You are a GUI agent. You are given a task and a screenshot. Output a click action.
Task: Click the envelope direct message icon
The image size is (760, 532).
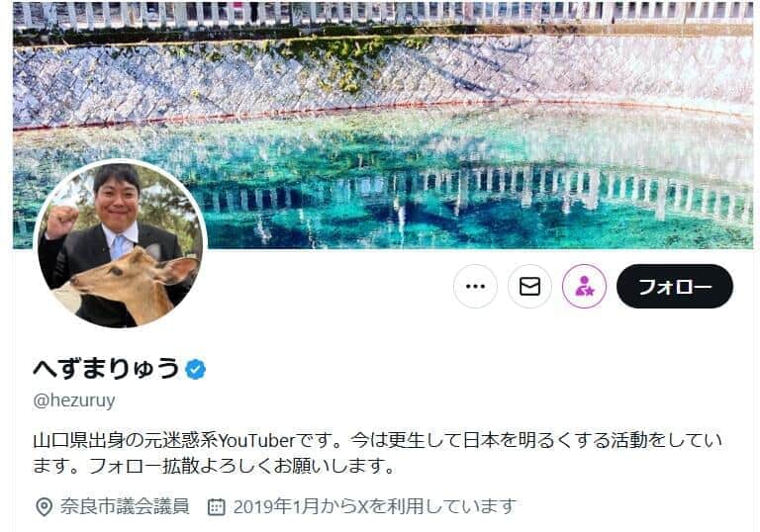pyautogui.click(x=529, y=286)
